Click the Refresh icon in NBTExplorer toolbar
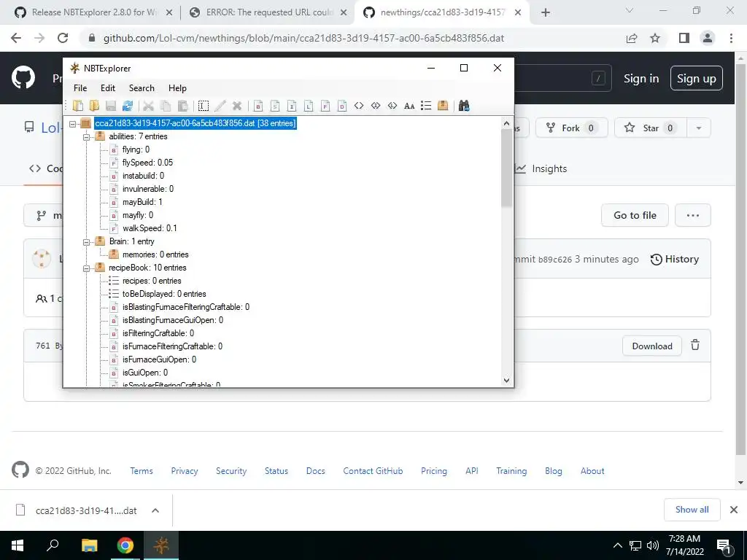 (x=127, y=106)
